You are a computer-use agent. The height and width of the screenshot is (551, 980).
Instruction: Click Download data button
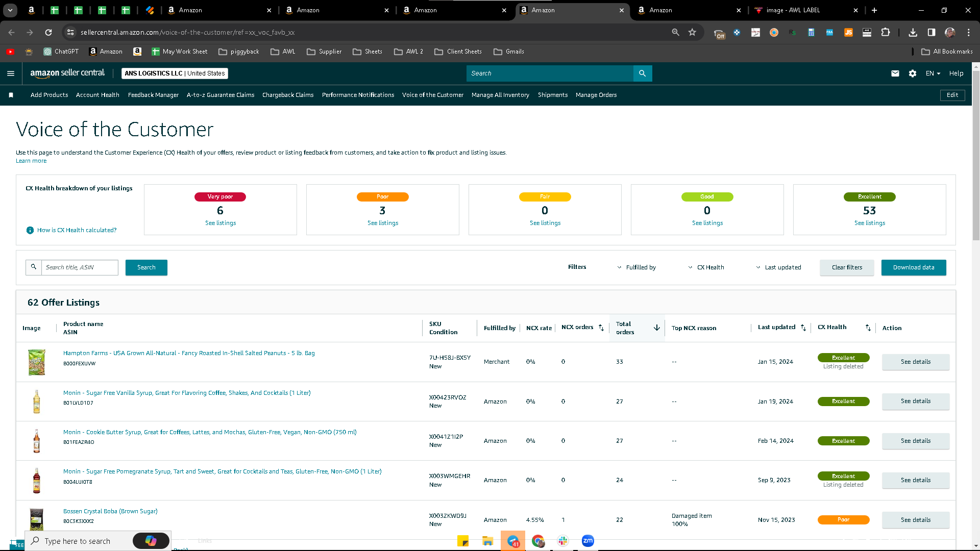(x=914, y=267)
